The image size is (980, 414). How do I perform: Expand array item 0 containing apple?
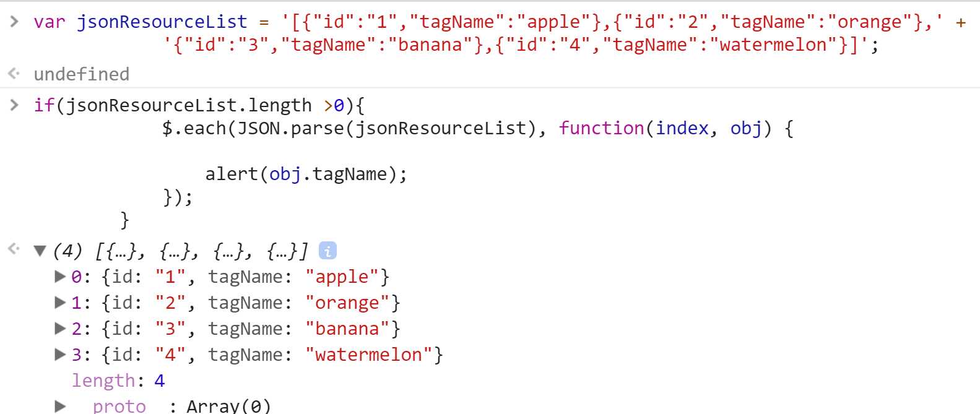click(x=60, y=277)
